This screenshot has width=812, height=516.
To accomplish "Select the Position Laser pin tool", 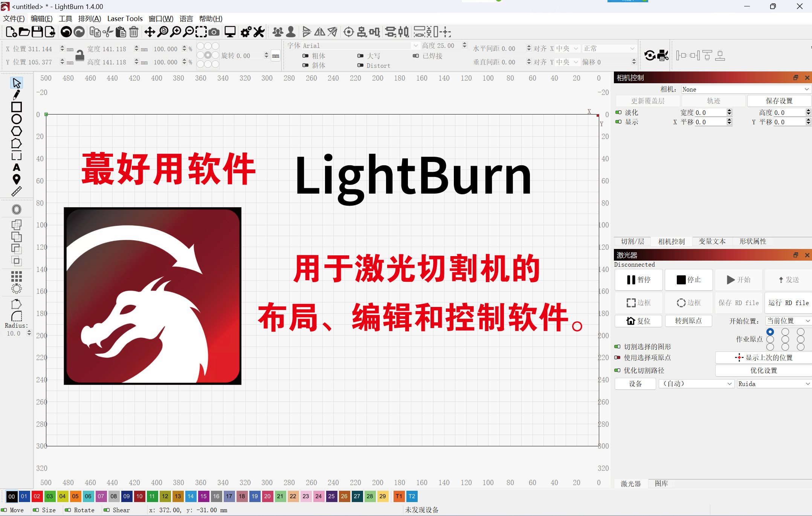I will [x=17, y=179].
